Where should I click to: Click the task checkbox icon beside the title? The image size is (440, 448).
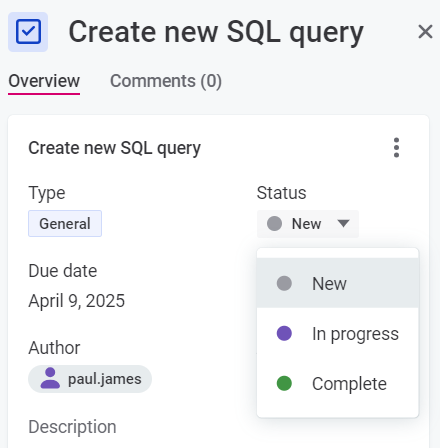(x=28, y=32)
